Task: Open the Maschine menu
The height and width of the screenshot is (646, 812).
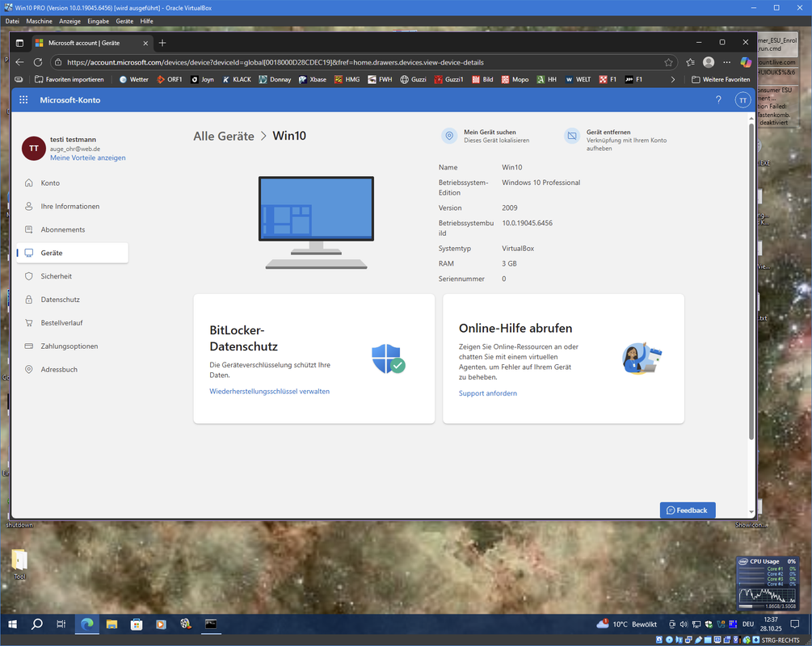Action: pyautogui.click(x=40, y=21)
